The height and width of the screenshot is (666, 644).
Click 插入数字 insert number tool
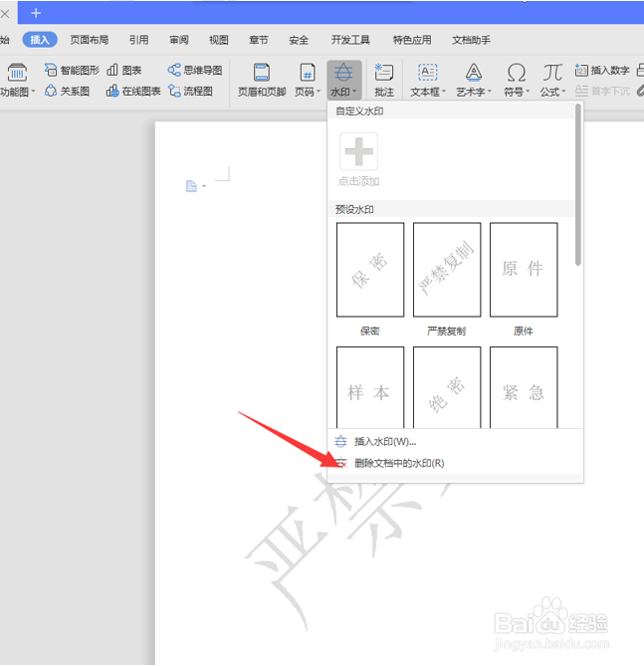[x=602, y=70]
